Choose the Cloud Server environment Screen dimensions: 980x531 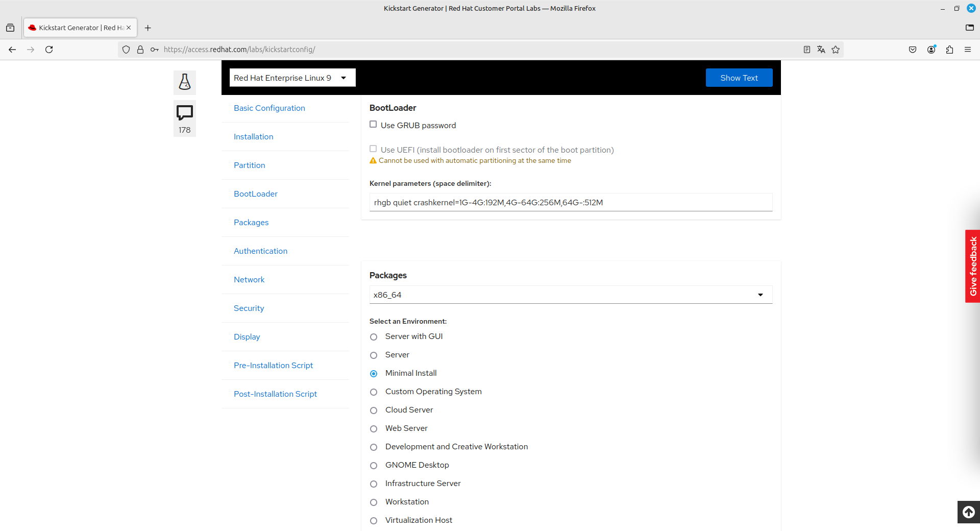click(374, 411)
